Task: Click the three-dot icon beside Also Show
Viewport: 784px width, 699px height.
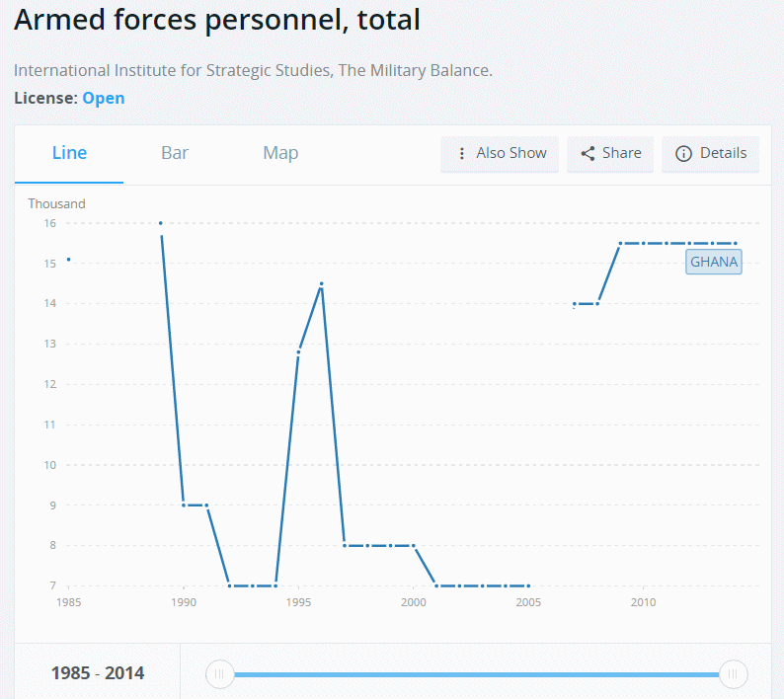Action: (461, 153)
